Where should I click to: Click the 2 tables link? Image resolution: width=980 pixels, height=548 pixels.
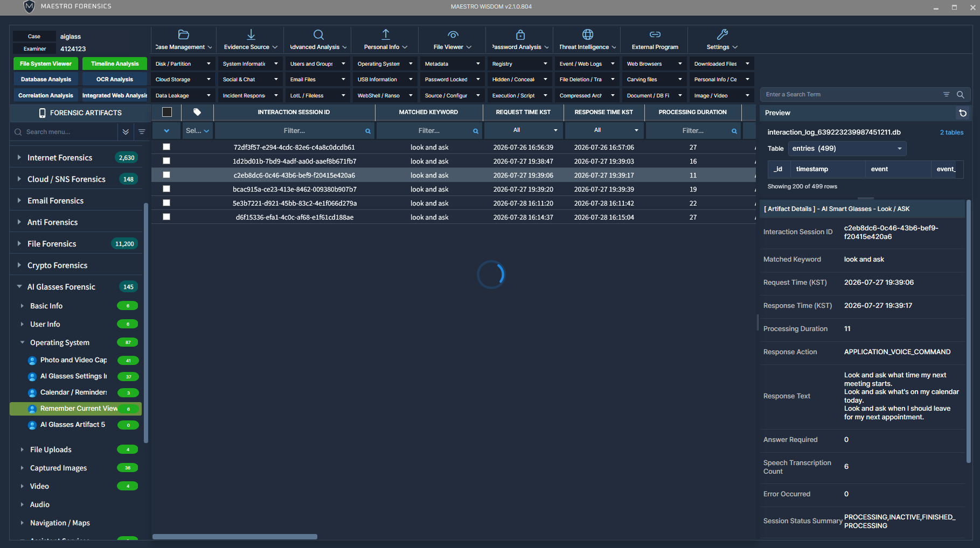(951, 132)
